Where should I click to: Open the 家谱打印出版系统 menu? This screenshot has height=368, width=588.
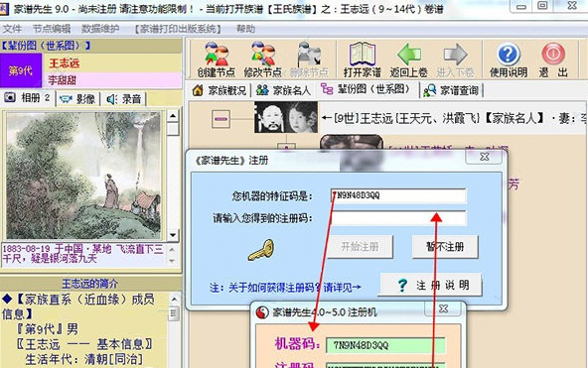pos(178,29)
